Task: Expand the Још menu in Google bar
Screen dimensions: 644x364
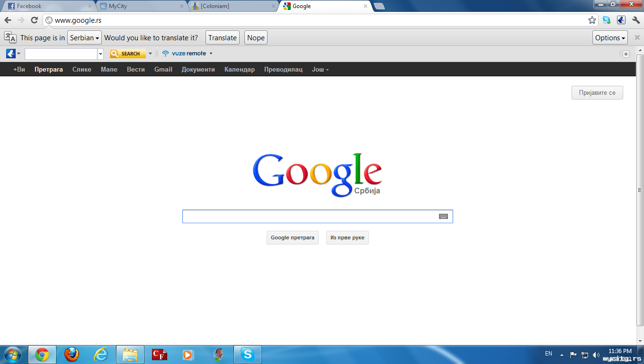Action: (320, 69)
